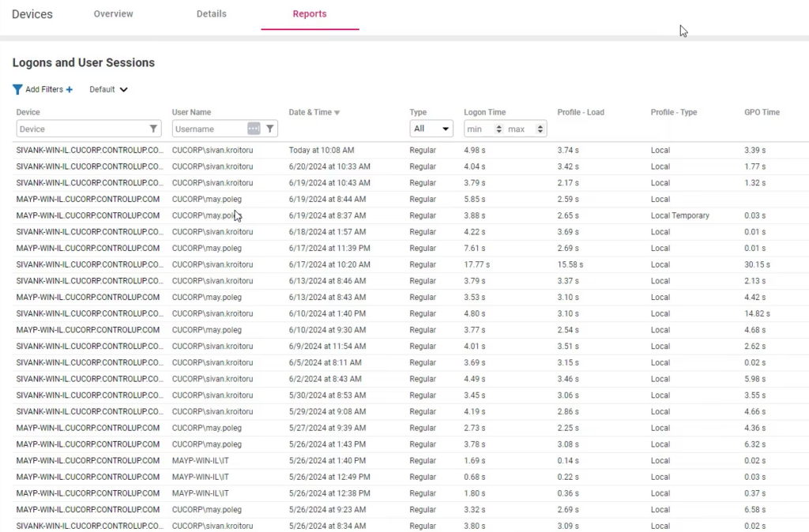Open the Username options ellipsis icon

pos(253,129)
